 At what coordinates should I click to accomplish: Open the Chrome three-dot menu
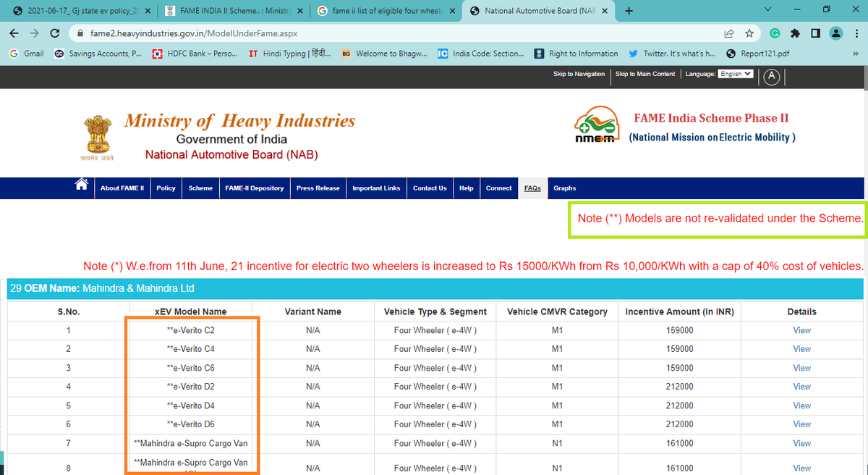(x=856, y=33)
